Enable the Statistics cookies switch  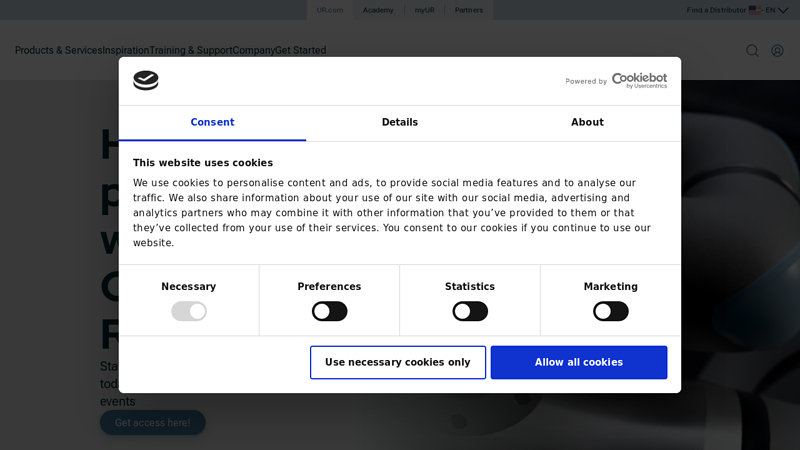[x=470, y=311]
